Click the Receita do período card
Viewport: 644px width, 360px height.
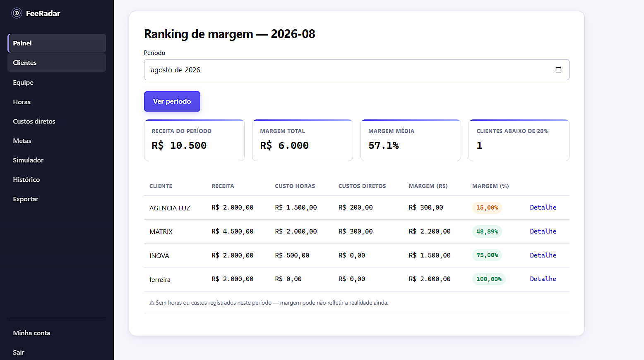click(x=194, y=140)
